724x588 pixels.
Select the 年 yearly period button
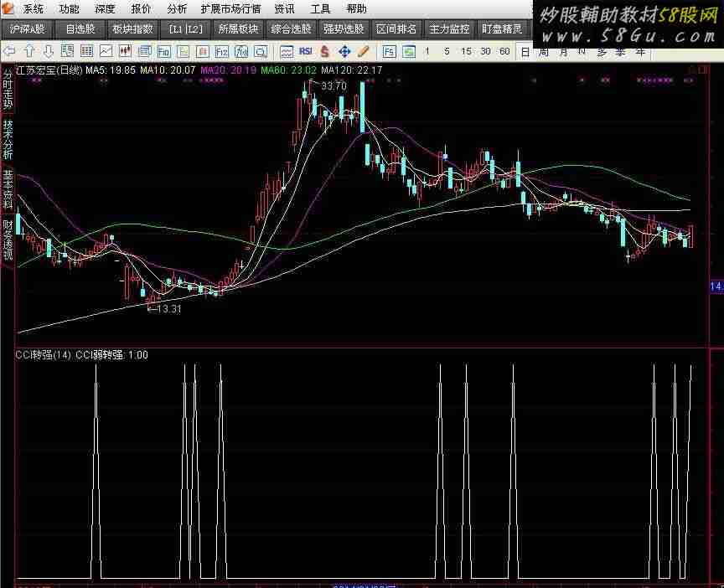640,52
